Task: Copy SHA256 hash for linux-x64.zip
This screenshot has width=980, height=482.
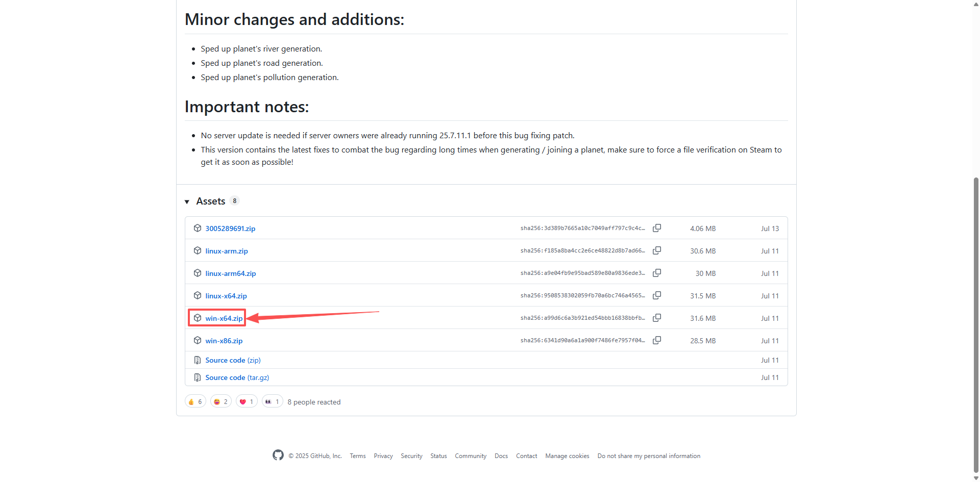Action: (657, 295)
